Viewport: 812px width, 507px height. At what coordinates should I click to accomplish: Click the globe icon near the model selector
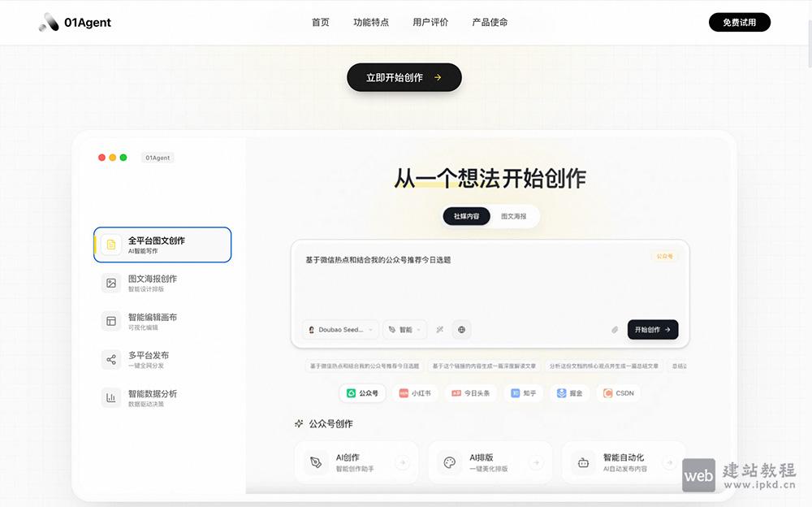pos(461,329)
